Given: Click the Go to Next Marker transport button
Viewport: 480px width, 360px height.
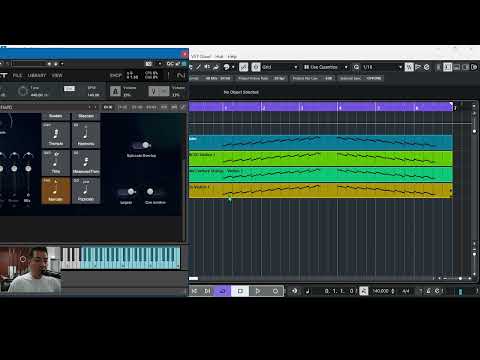Looking at the screenshot, I should 207,291.
